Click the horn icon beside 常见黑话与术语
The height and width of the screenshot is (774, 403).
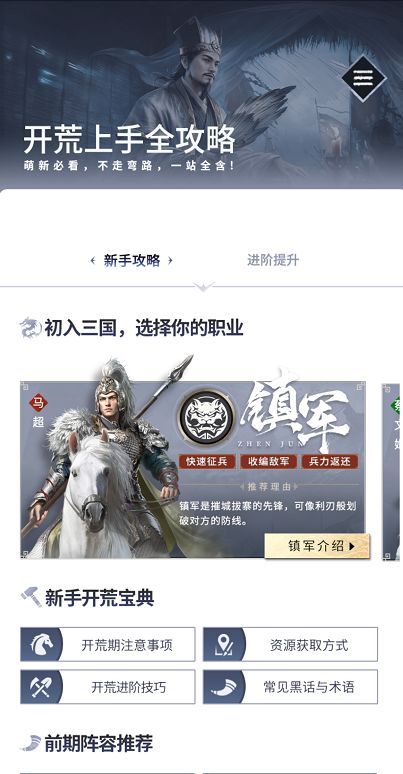click(225, 687)
